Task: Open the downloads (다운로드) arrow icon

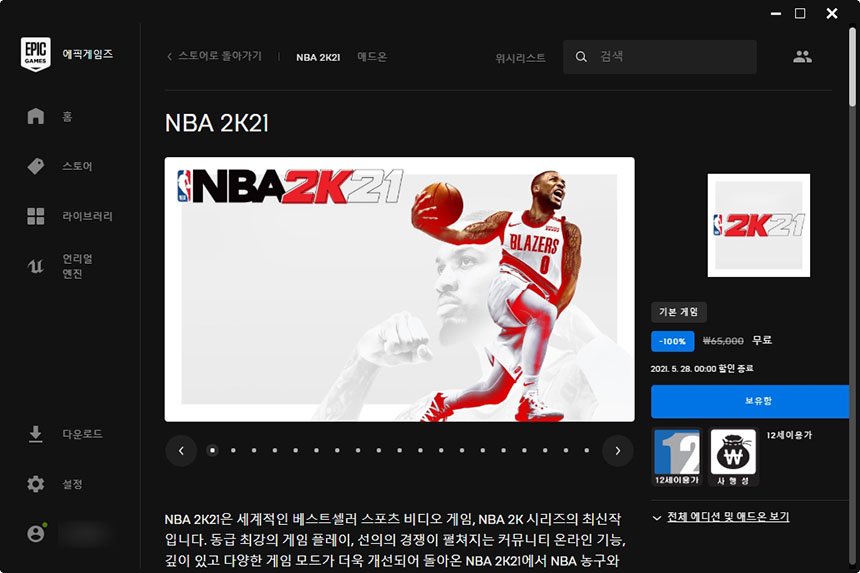Action: [x=36, y=434]
